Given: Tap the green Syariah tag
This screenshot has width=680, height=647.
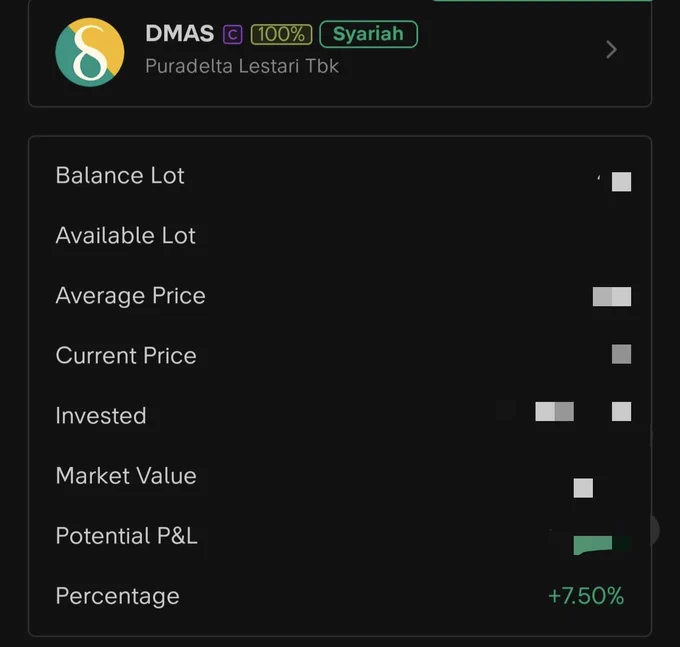Looking at the screenshot, I should coord(369,34).
